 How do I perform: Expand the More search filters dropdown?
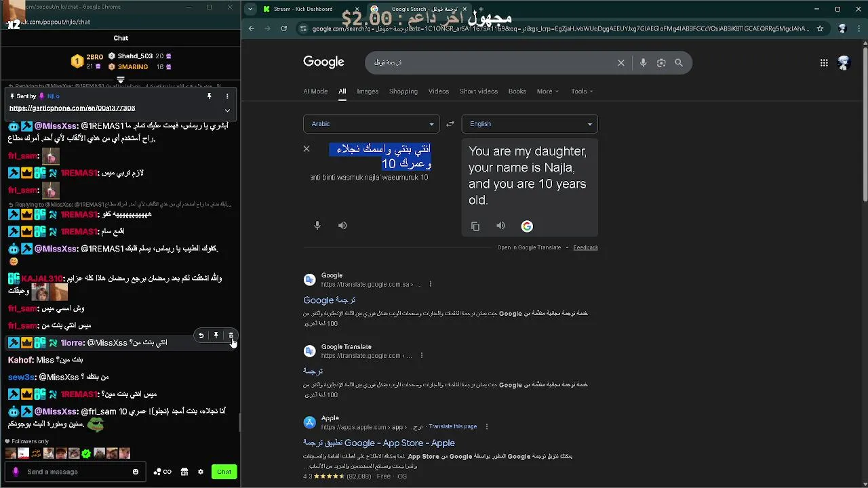point(548,91)
